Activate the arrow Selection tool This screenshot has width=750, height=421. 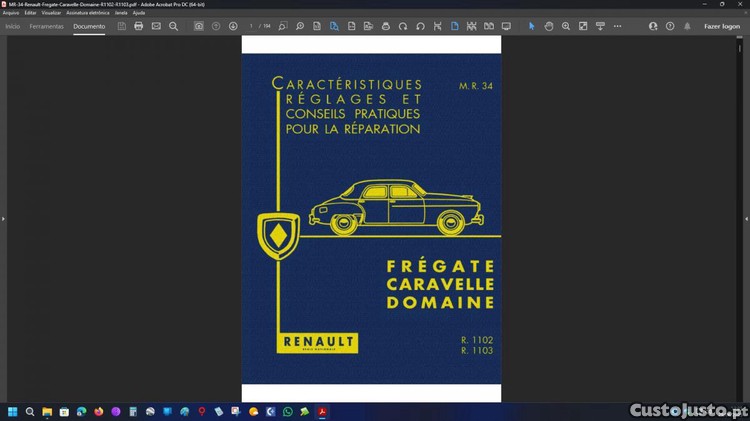[531, 26]
